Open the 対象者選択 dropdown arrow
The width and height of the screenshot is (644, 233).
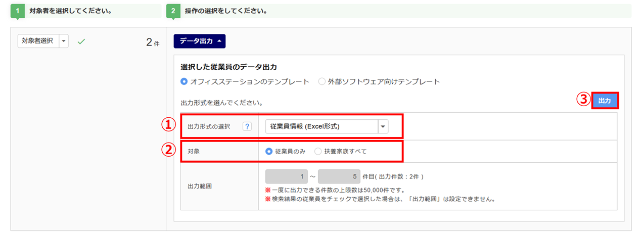tap(64, 41)
